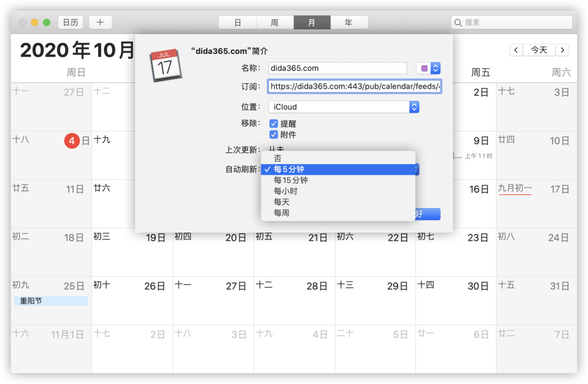The width and height of the screenshot is (588, 384).
Task: Click the event at 上午11时 on 9日
Action: coord(473,156)
